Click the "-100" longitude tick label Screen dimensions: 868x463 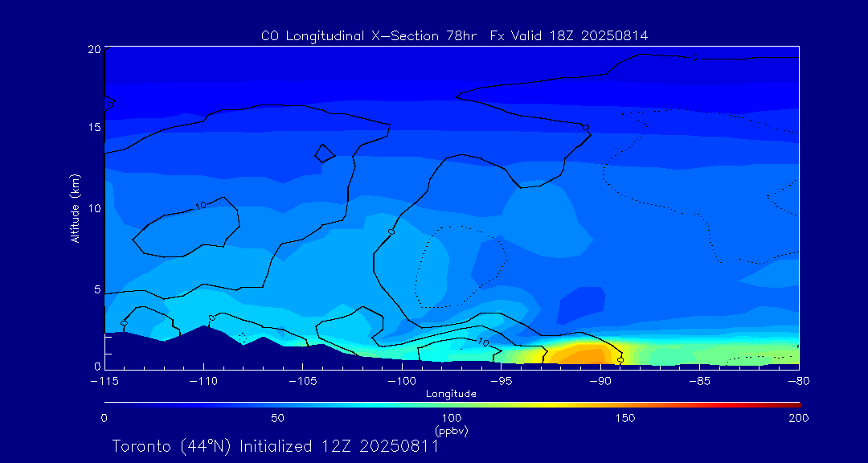[402, 382]
